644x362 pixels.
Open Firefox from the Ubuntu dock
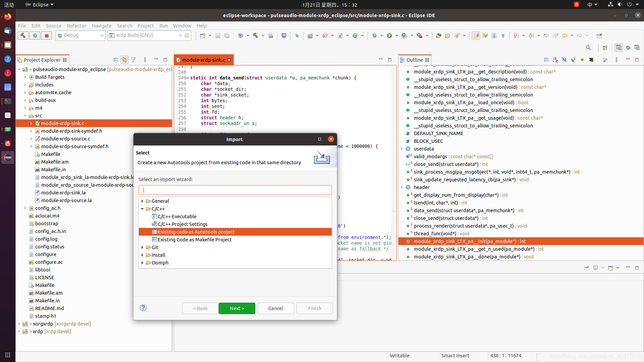pos(7,16)
